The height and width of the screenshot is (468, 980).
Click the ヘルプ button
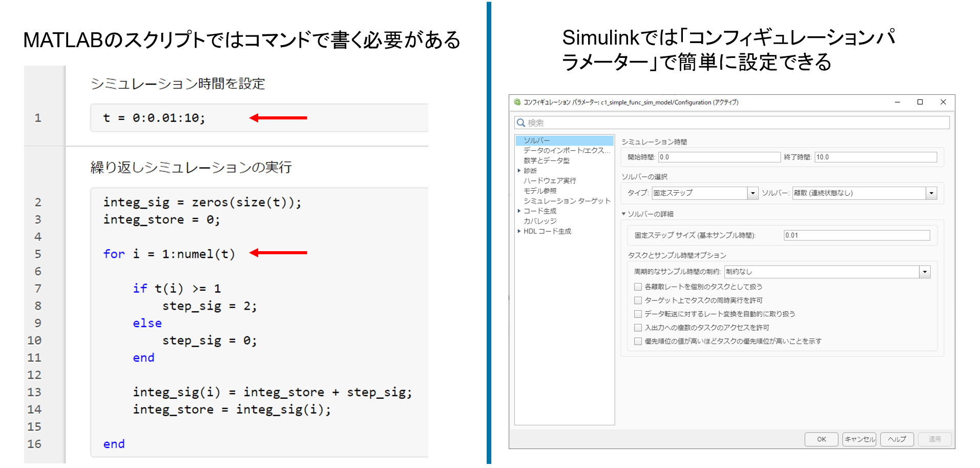click(897, 439)
